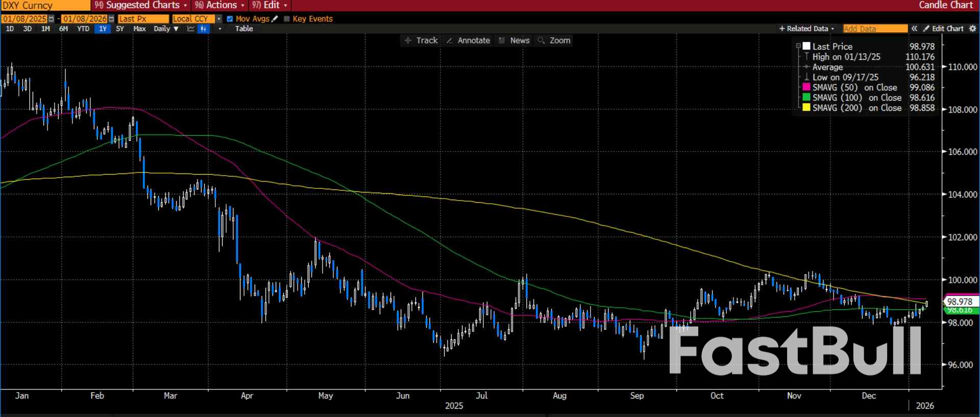Viewport: 980px width, 417px height.
Task: Click the Edit Chart button
Action: (943, 29)
